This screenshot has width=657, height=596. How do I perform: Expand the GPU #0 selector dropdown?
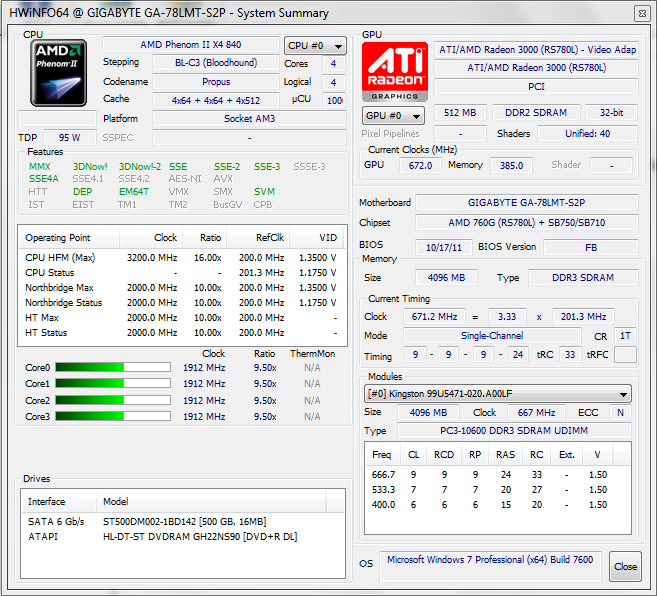395,115
